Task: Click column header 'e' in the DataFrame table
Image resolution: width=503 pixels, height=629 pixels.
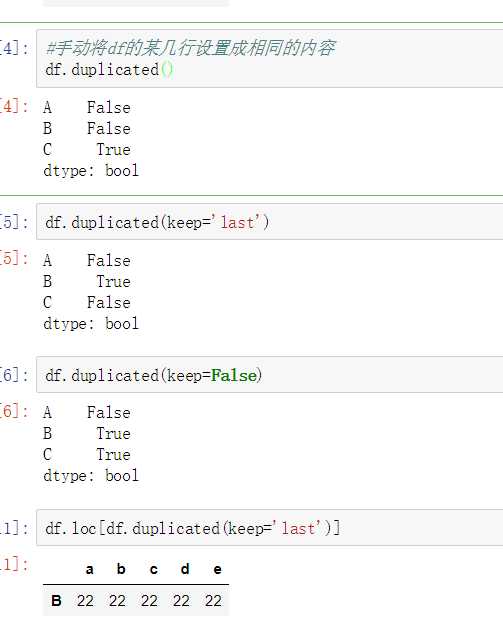Action: (217, 569)
